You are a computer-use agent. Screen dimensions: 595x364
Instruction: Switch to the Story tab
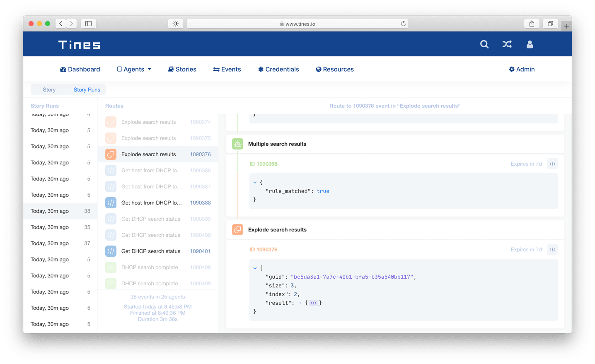(49, 90)
